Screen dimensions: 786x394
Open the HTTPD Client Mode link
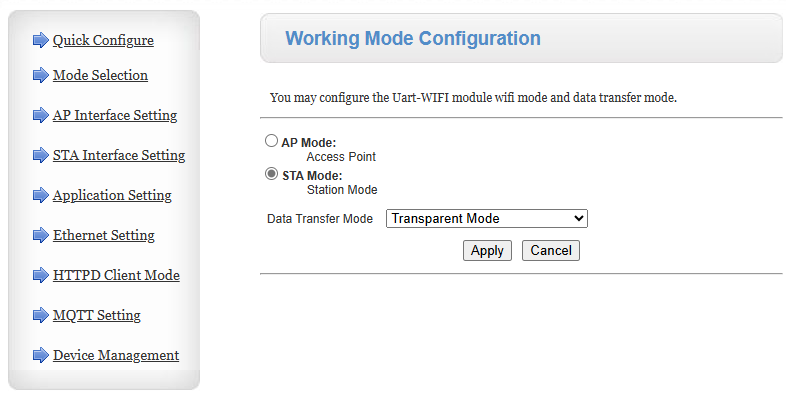(x=116, y=275)
